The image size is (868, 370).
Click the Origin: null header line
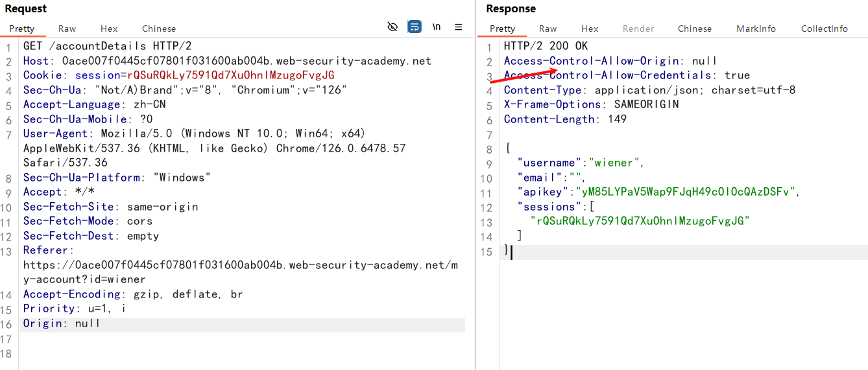coord(62,323)
